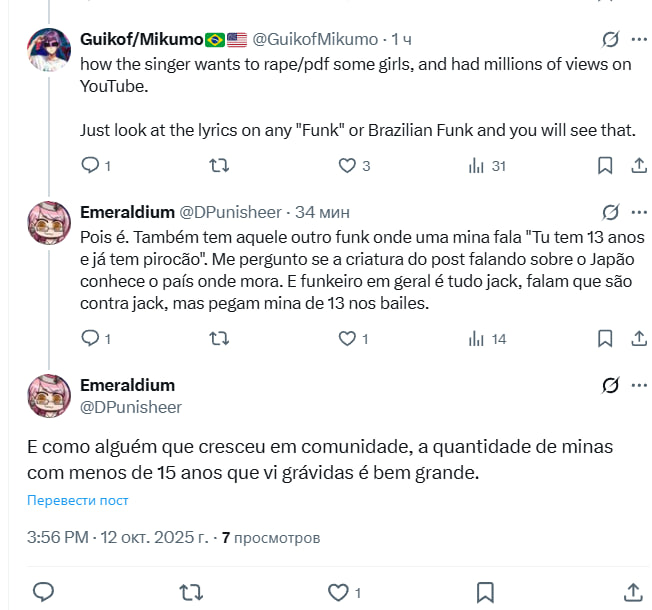Like Guikof/Mikumo's tweet with 3 likes
The height and width of the screenshot is (610, 652).
tap(347, 166)
